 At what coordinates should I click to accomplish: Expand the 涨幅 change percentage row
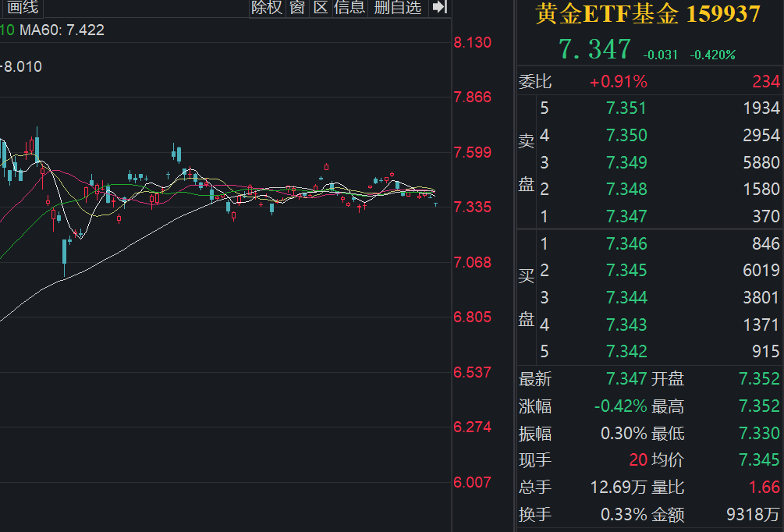click(537, 406)
